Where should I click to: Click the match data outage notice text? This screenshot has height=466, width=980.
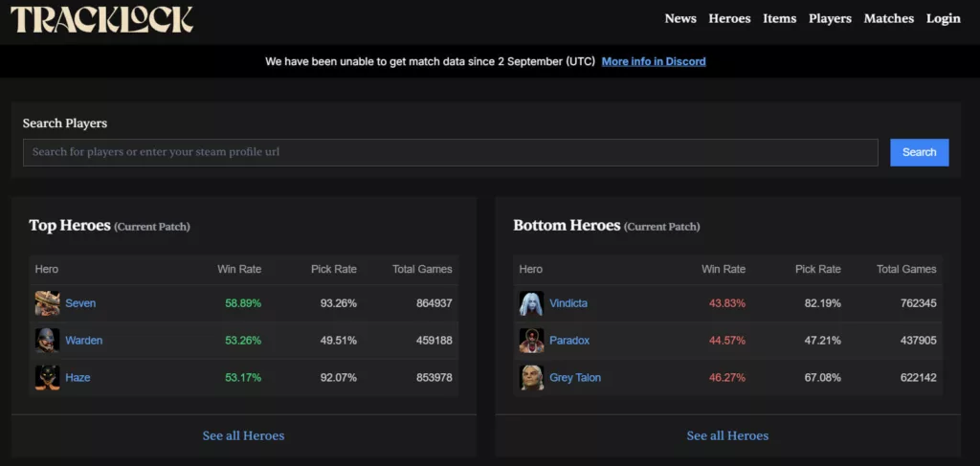(430, 61)
